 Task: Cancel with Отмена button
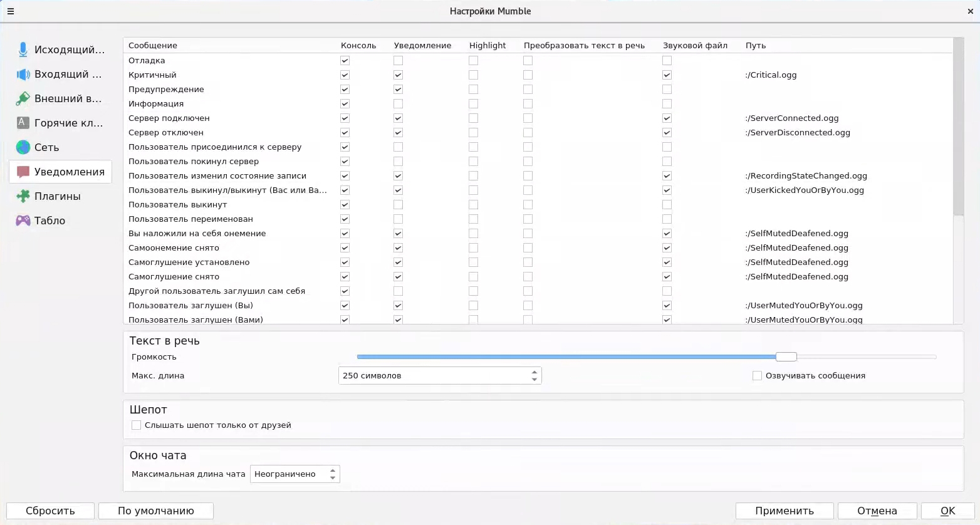(x=877, y=511)
